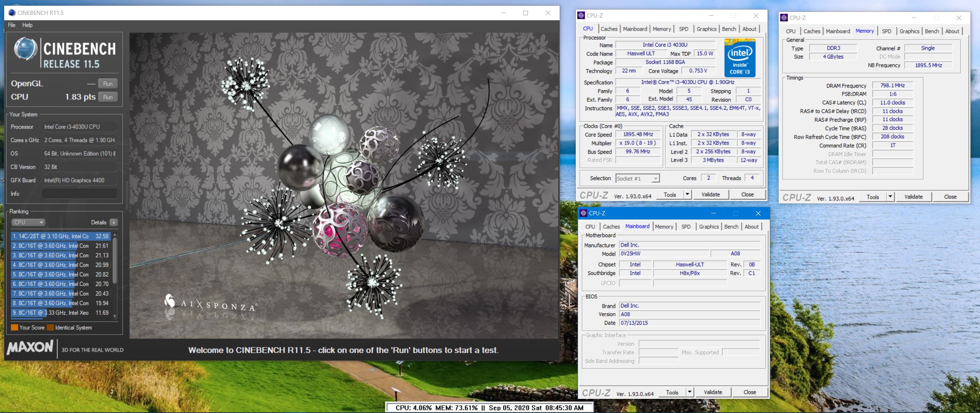The image size is (980, 413).
Task: Click the ranking list scrollbar
Action: [x=115, y=275]
